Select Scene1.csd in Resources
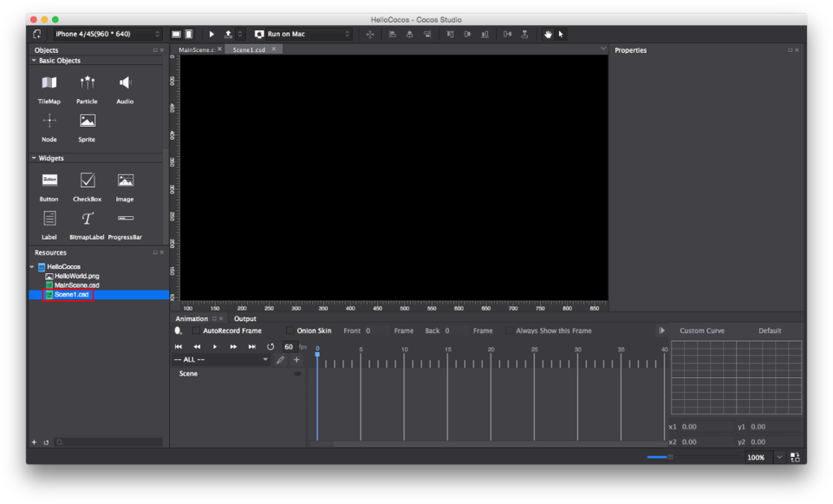Viewport: 833px width, 504px height. pos(68,294)
